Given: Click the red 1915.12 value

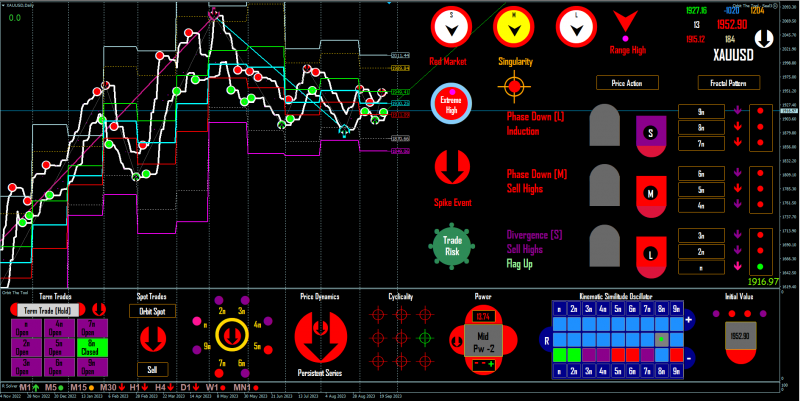Looking at the screenshot, I should pos(695,39).
